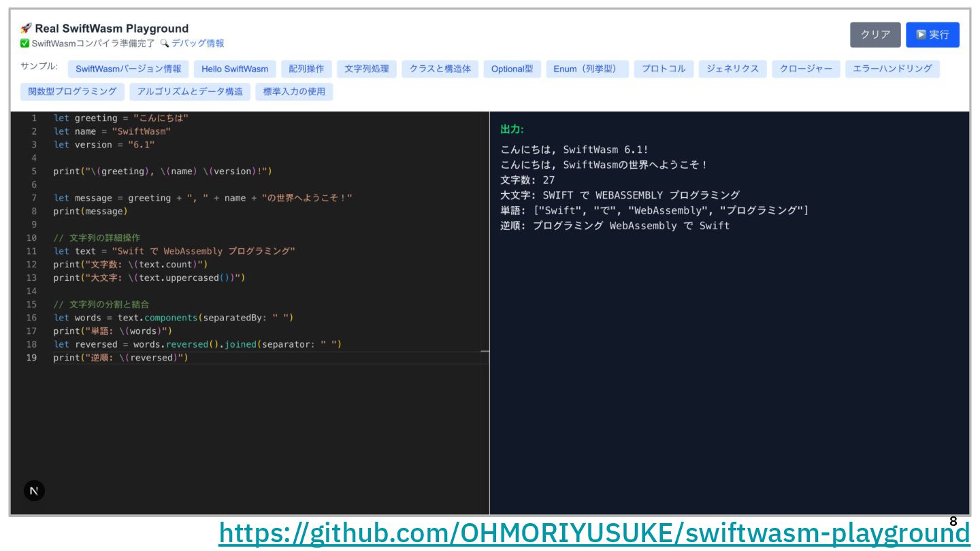Choose the Optional型 sample
The height and width of the screenshot is (551, 980).
pos(512,69)
